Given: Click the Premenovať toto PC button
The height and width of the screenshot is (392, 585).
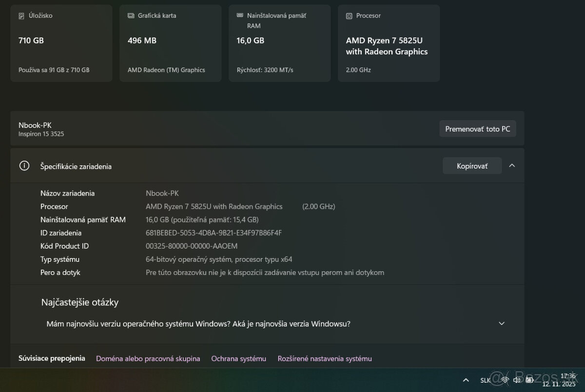Looking at the screenshot, I should (477, 129).
